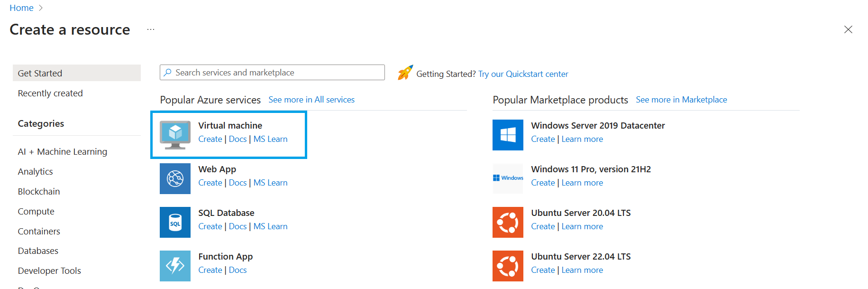This screenshot has width=868, height=289.
Task: Open MS Learn for Virtual machine
Action: [x=270, y=139]
